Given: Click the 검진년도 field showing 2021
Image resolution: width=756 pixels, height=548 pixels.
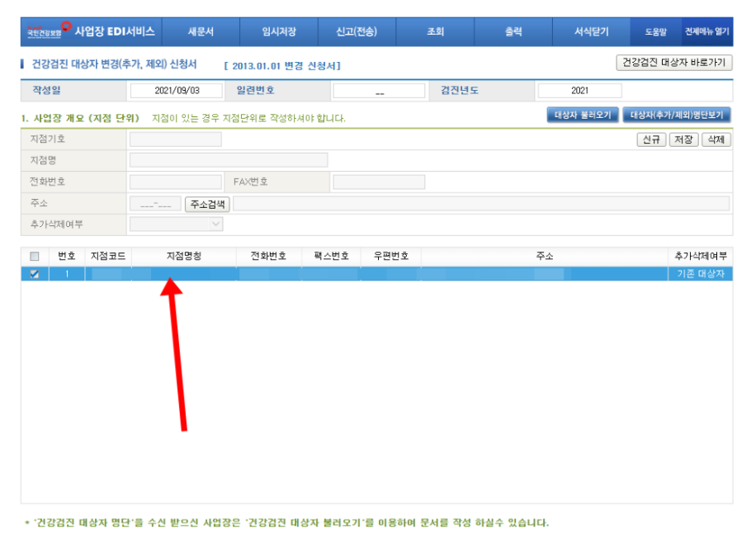Looking at the screenshot, I should pos(579,91).
